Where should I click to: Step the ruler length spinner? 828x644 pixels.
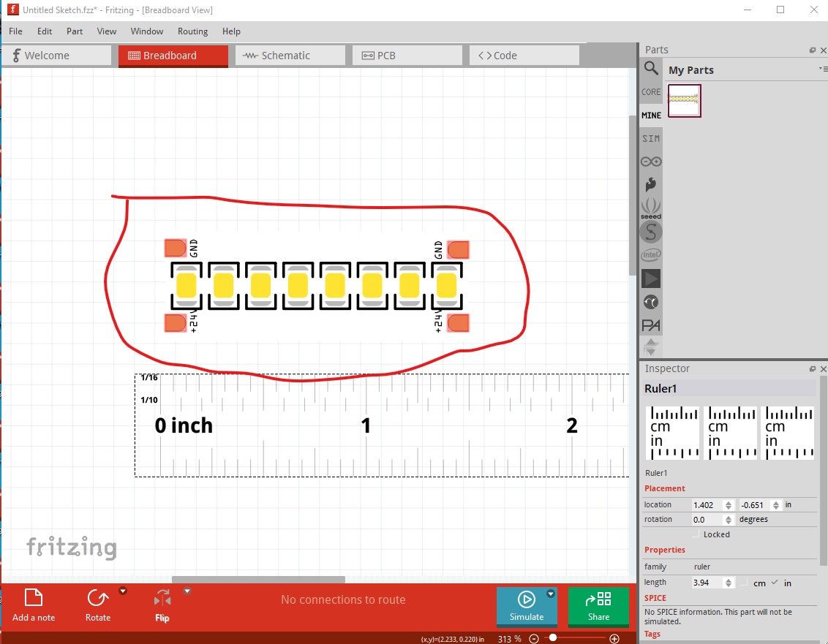click(x=729, y=583)
